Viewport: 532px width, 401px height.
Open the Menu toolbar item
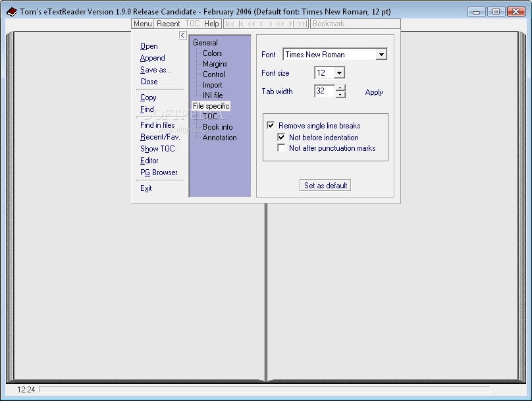(x=142, y=24)
